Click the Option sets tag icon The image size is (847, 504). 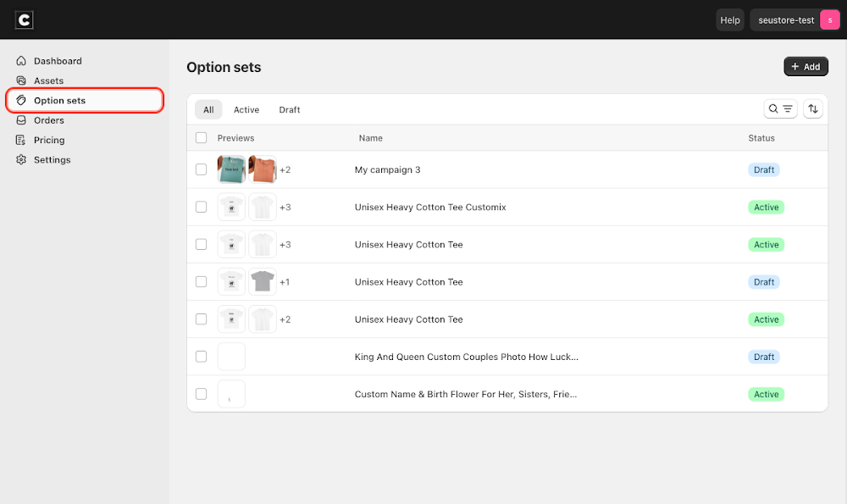pyautogui.click(x=21, y=100)
